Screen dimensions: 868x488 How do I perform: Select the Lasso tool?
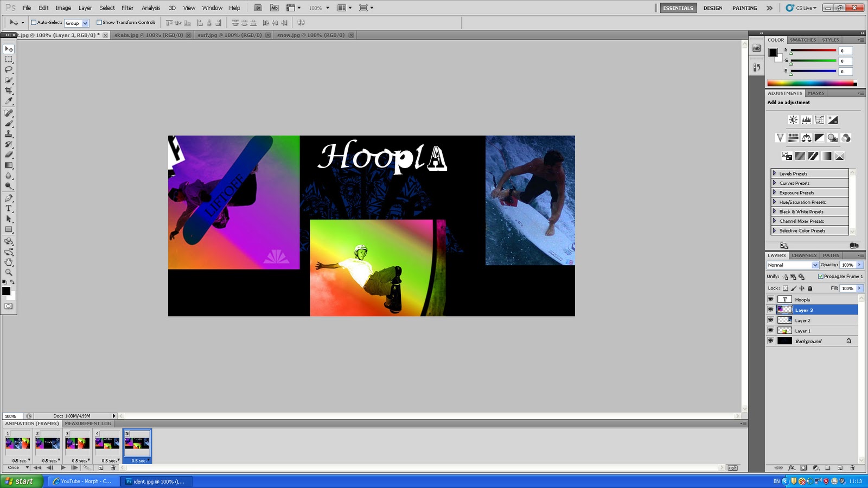[9, 69]
